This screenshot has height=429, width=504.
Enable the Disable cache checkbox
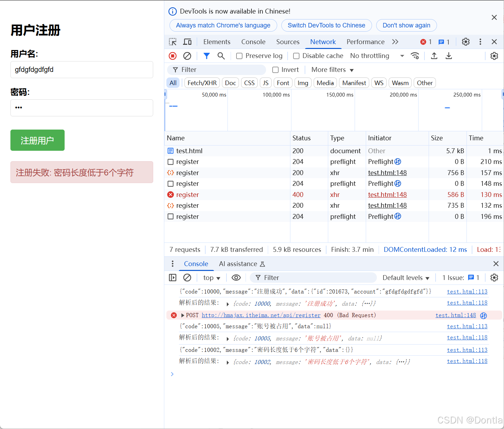click(x=296, y=56)
